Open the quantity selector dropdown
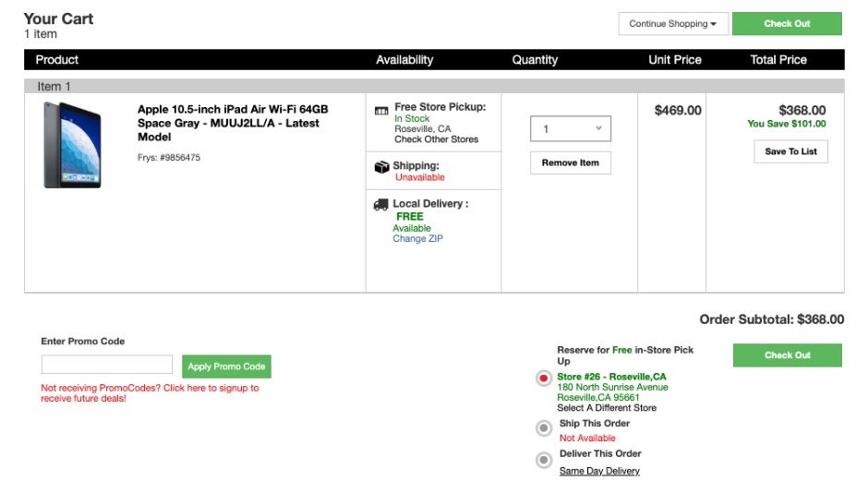 point(571,128)
